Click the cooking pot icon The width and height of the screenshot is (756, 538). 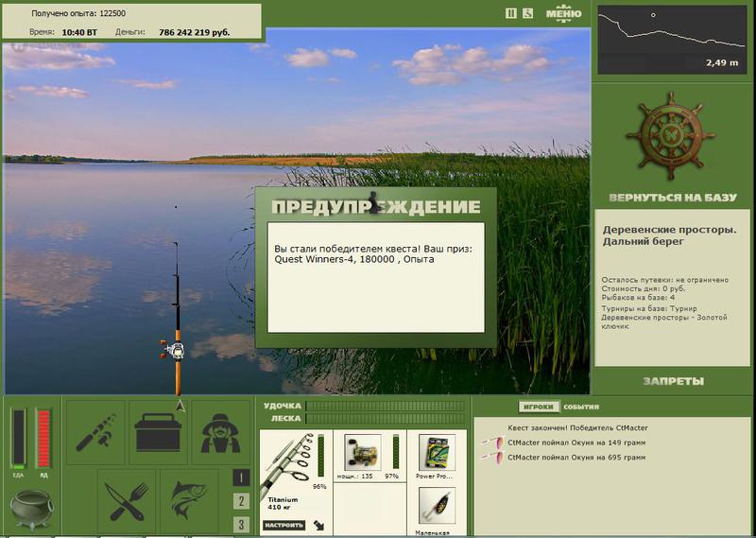[x=31, y=509]
